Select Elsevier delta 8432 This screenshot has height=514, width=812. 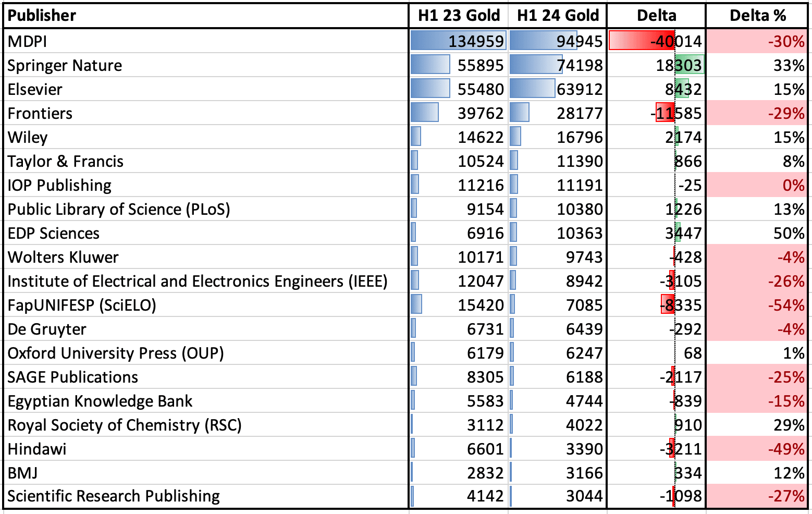click(656, 89)
